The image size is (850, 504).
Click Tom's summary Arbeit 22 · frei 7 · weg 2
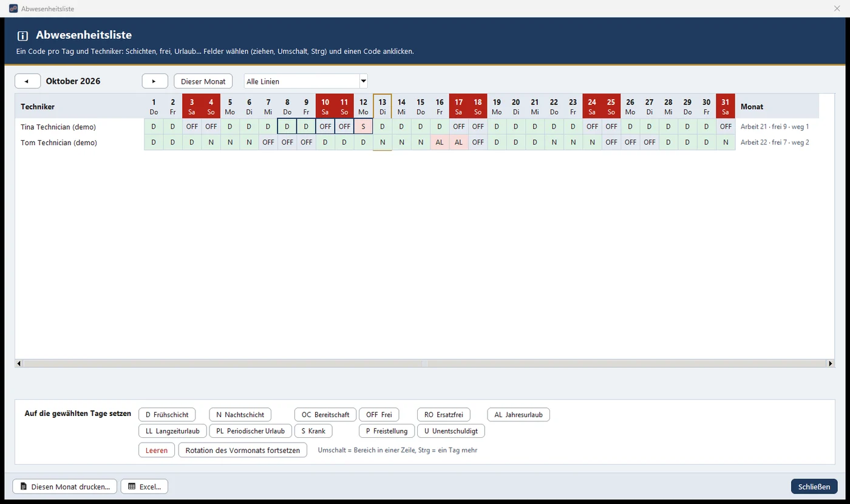pyautogui.click(x=775, y=143)
